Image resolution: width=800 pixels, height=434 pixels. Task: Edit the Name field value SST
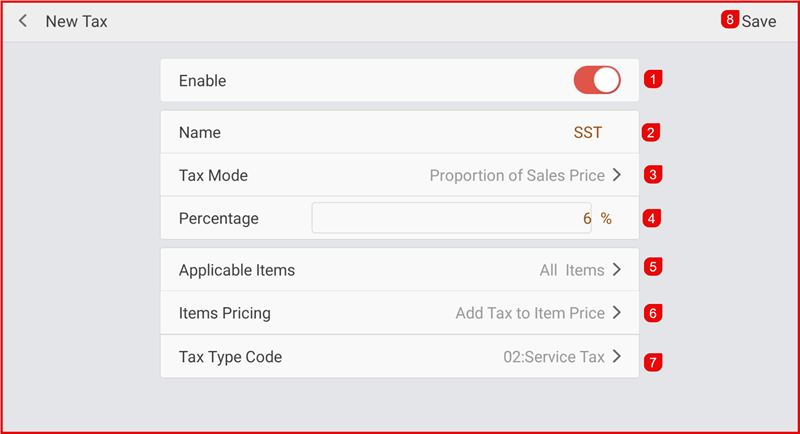(588, 132)
